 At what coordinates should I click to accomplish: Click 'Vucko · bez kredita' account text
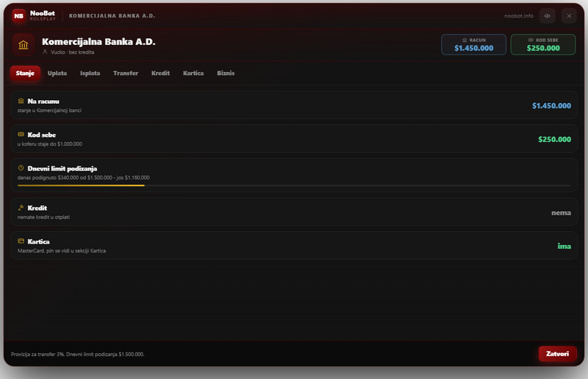pos(72,52)
